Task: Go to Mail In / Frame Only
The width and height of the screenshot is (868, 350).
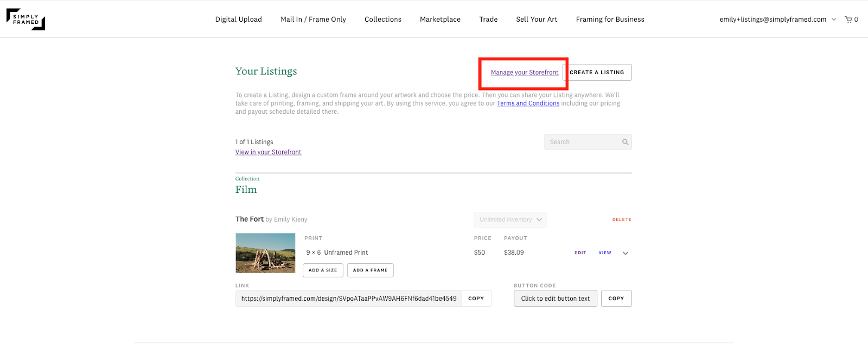Action: [x=313, y=20]
